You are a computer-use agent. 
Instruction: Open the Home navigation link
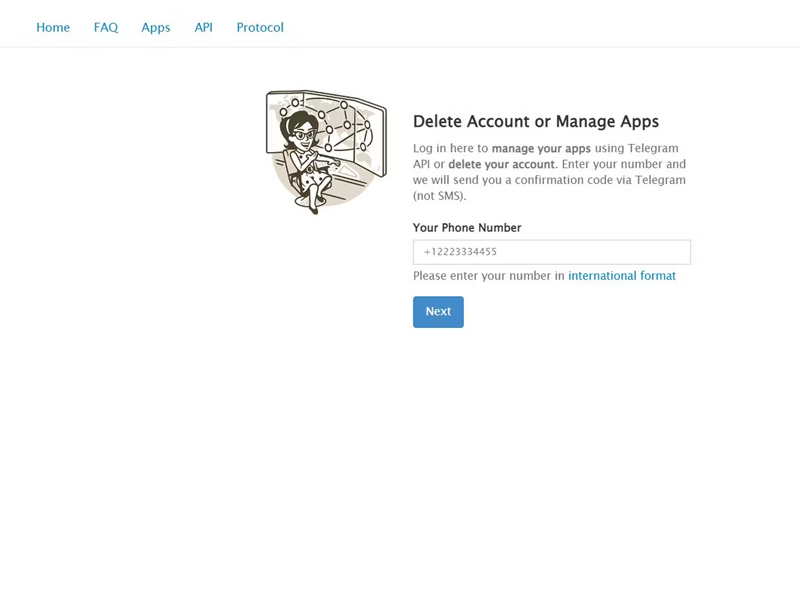pos(53,28)
